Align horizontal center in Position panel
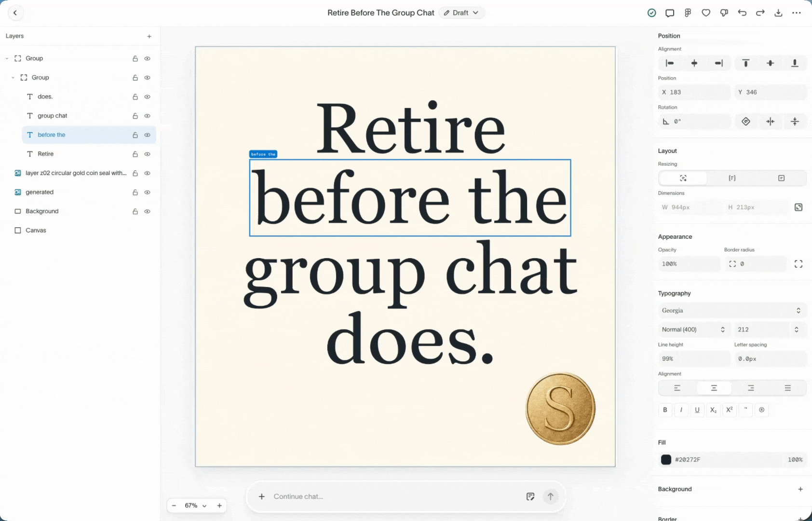The height and width of the screenshot is (521, 812). click(694, 63)
